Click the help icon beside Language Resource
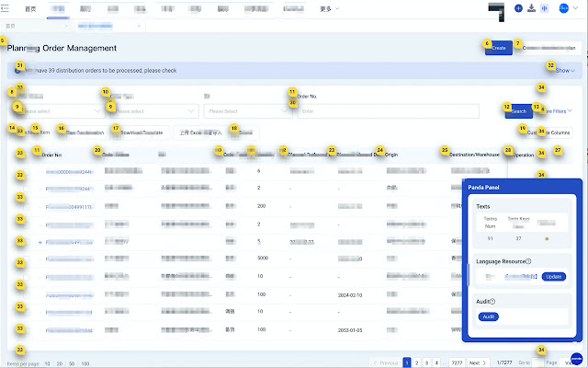588x368 pixels. 528,261
